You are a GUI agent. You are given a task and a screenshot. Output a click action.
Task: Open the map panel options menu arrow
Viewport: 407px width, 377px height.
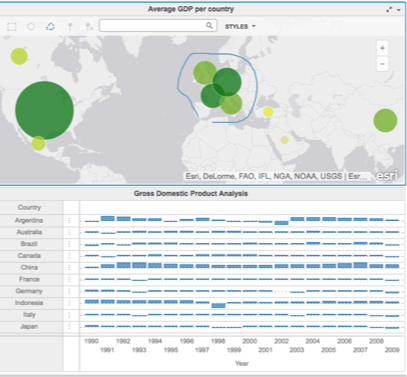click(399, 10)
